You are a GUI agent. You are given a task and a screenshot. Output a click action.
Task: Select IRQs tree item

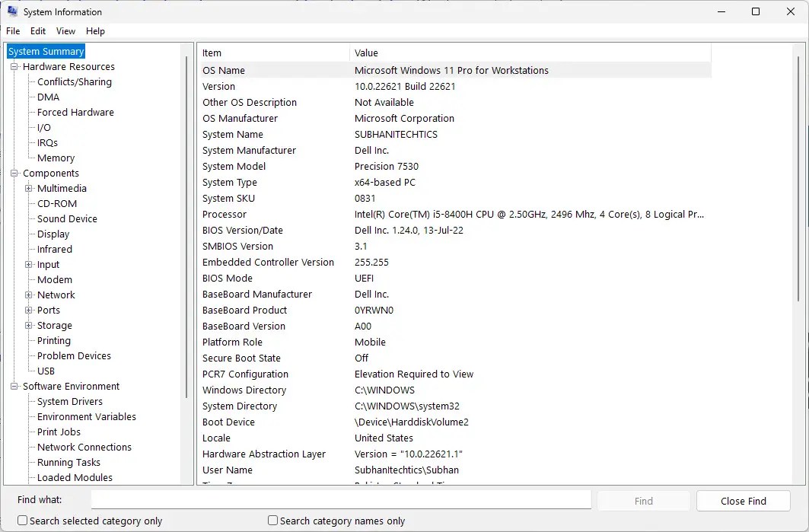point(47,142)
